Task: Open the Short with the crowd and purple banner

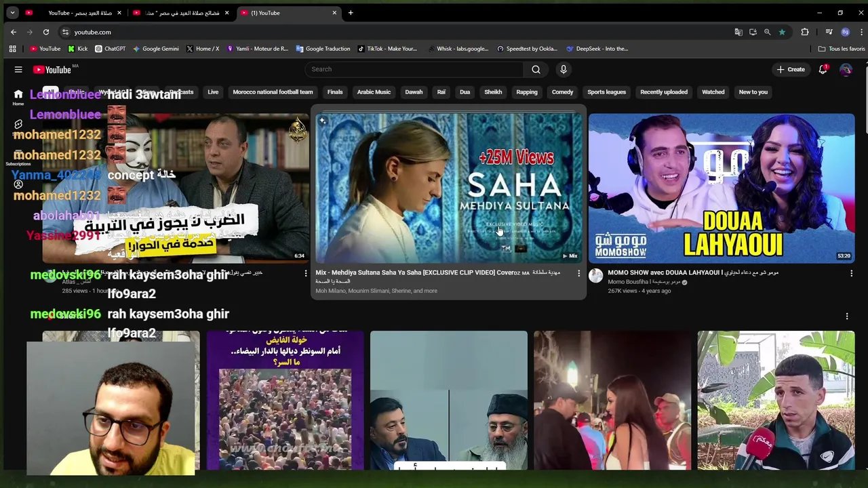Action: point(285,400)
